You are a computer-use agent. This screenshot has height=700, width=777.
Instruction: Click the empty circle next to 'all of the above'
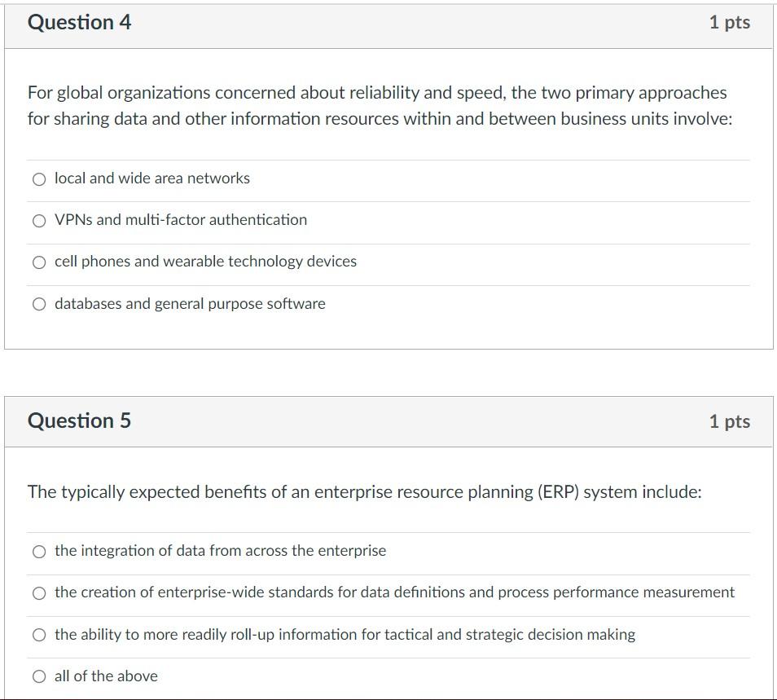pos(38,676)
